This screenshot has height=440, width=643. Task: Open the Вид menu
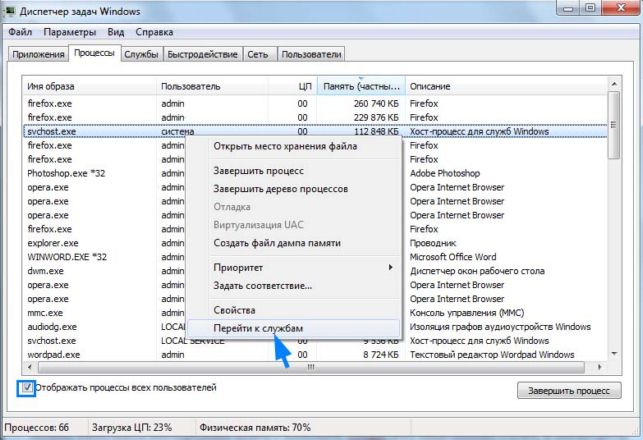pyautogui.click(x=116, y=32)
